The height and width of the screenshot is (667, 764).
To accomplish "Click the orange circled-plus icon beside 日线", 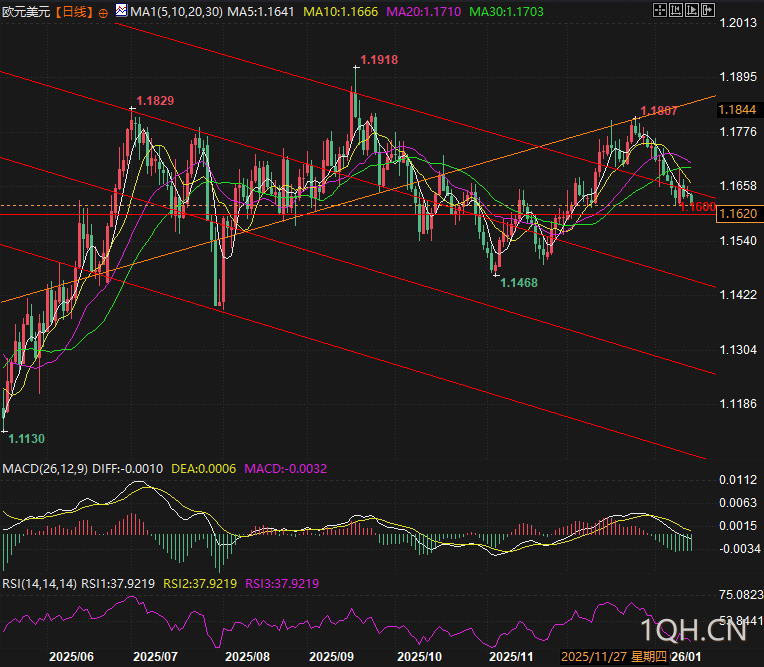I will [103, 13].
